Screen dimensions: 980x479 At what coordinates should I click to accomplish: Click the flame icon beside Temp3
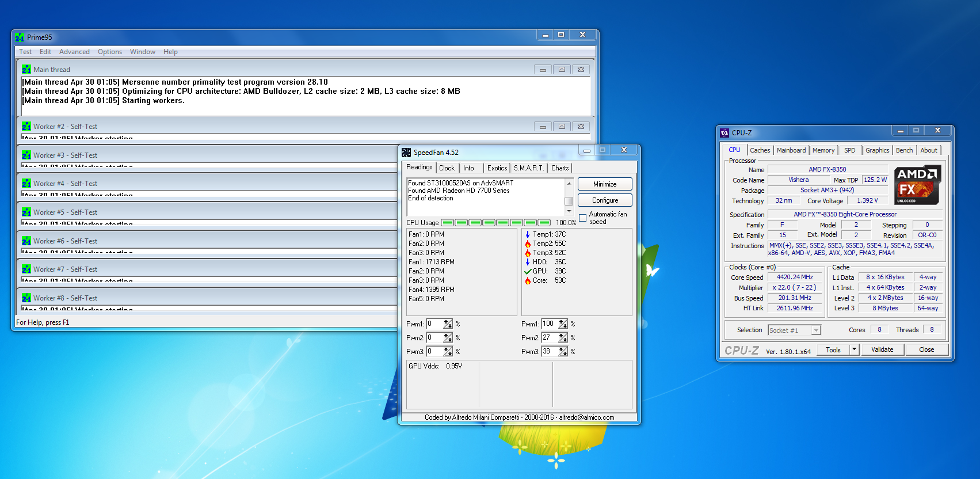(x=528, y=253)
